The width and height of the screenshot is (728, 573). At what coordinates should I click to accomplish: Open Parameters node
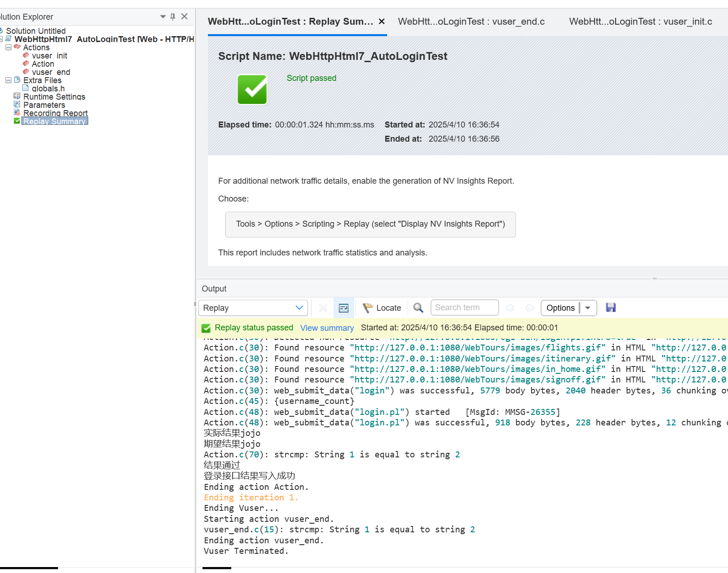[x=44, y=105]
